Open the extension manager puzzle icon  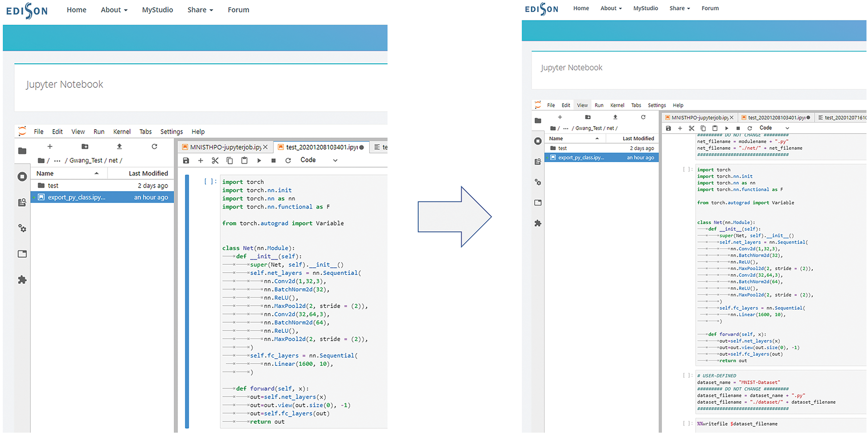coord(22,280)
